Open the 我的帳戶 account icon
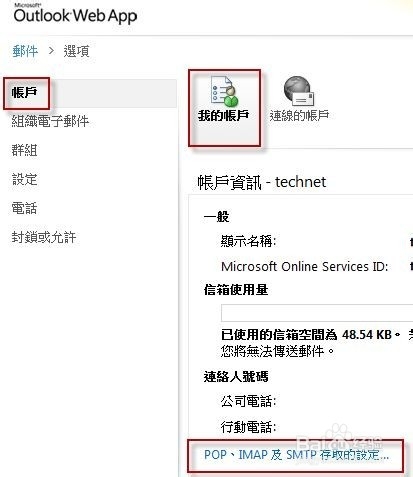Viewport: 413px width, 477px height. coord(224,91)
